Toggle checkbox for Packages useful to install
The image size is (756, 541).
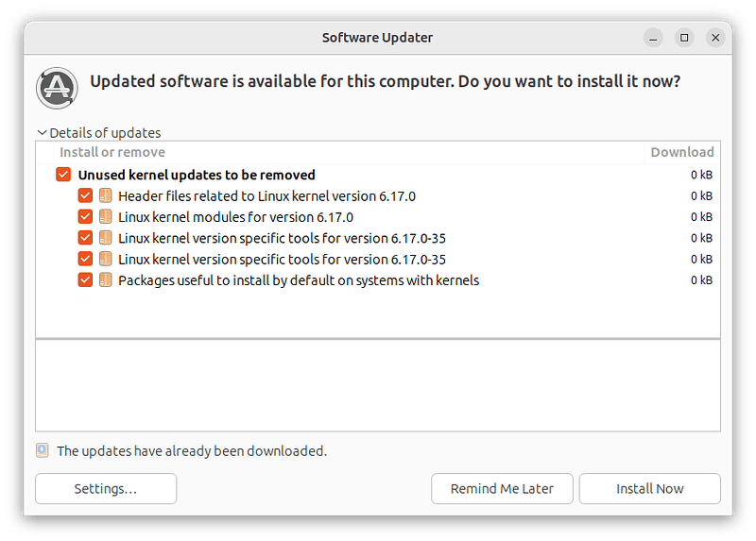tap(85, 279)
